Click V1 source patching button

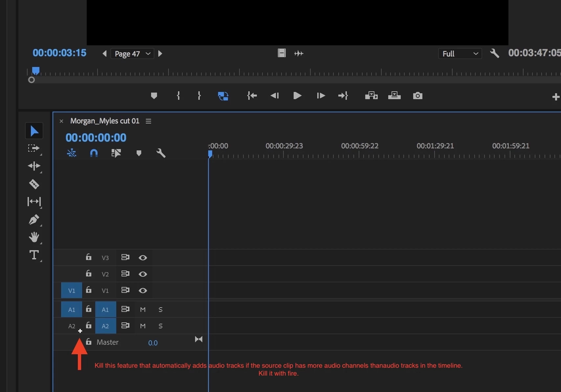72,291
